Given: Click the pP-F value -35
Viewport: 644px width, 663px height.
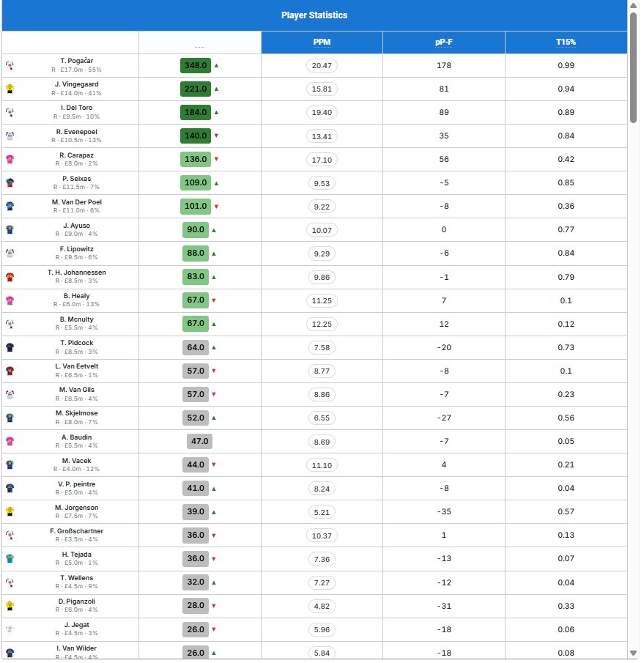Looking at the screenshot, I should point(443,511).
